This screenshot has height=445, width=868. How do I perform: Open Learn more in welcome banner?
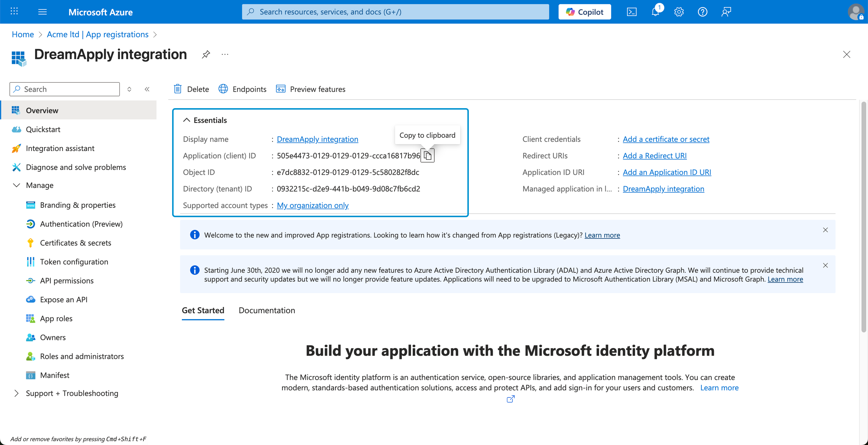602,235
